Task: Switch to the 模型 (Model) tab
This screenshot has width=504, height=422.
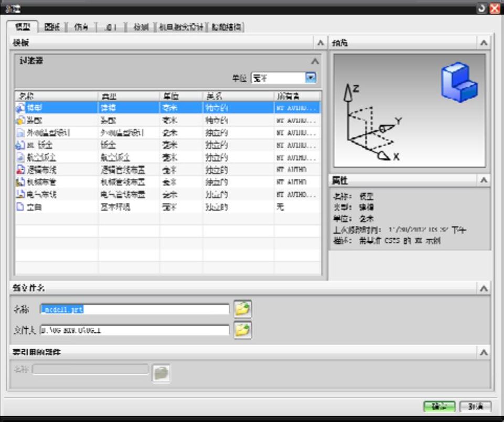Action: pyautogui.click(x=23, y=27)
